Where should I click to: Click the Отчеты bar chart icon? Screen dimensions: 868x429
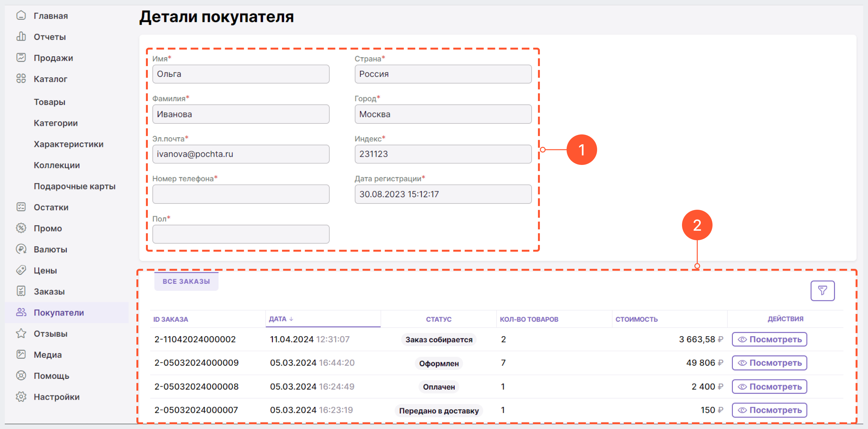[x=21, y=36]
